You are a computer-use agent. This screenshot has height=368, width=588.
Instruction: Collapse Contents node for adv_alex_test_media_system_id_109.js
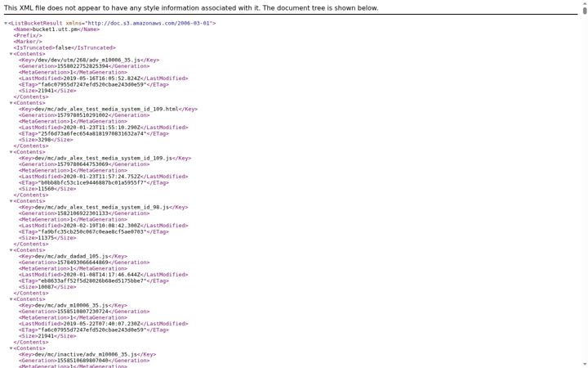(x=11, y=152)
